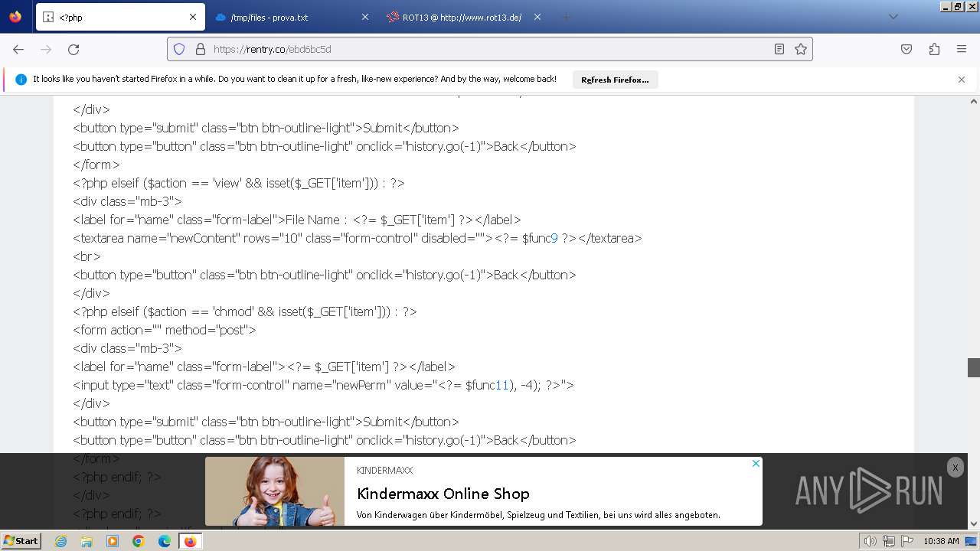Open Firefox View icon
980x551 pixels.
(x=15, y=17)
